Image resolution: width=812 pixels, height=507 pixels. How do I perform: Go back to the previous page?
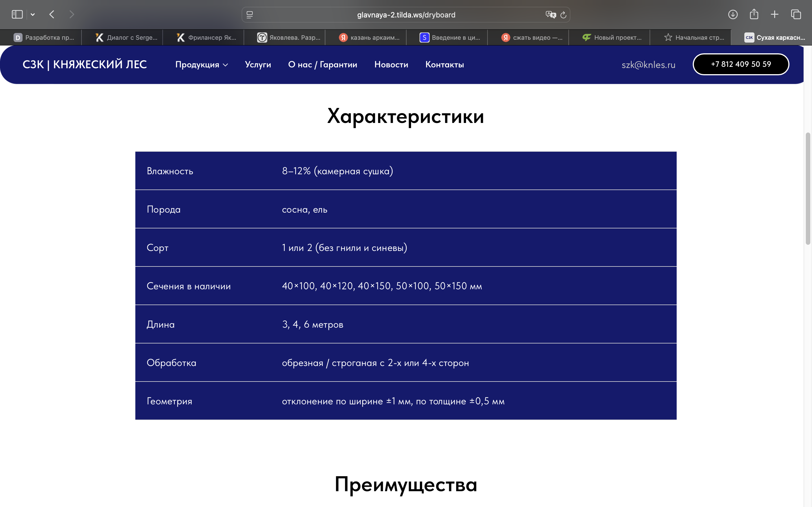tap(52, 14)
